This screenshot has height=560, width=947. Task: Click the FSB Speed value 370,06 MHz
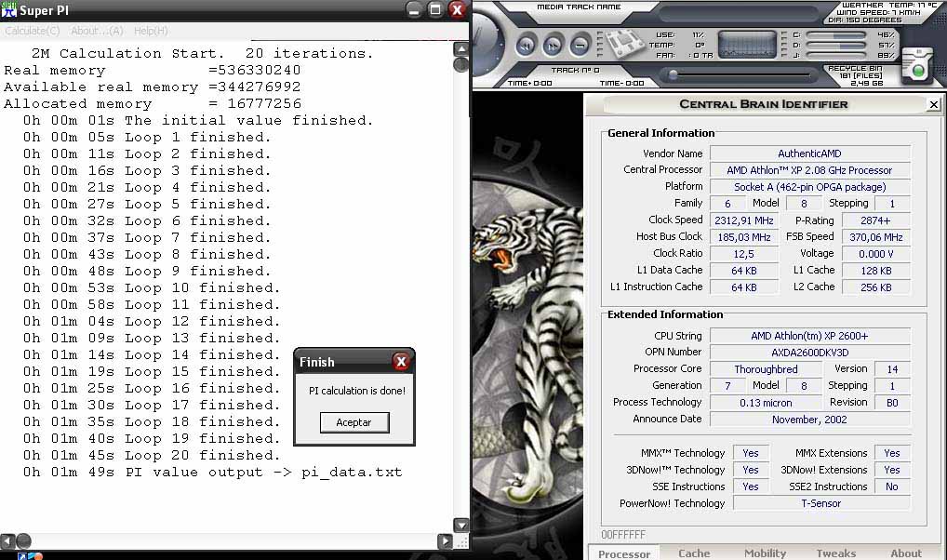click(x=875, y=237)
